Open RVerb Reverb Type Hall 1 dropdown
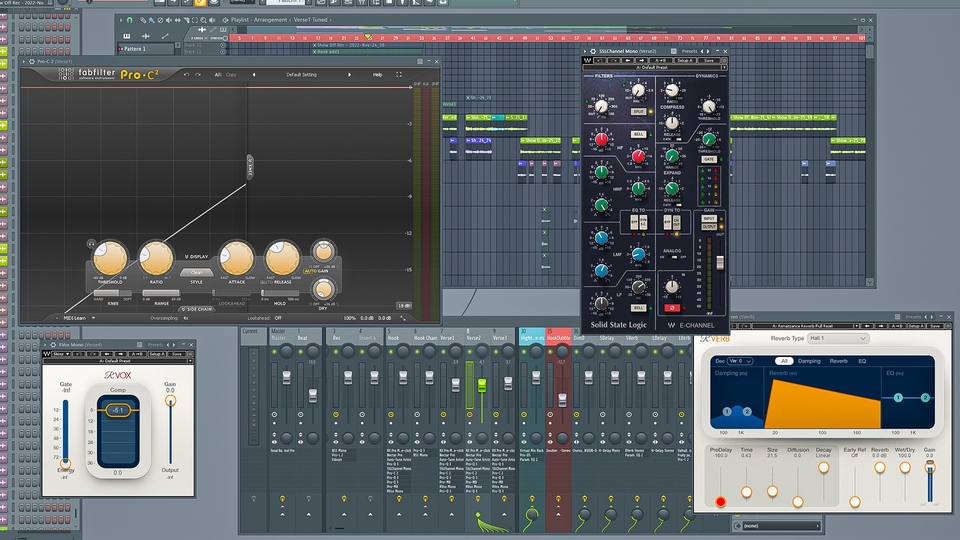The image size is (960, 540). pos(838,338)
